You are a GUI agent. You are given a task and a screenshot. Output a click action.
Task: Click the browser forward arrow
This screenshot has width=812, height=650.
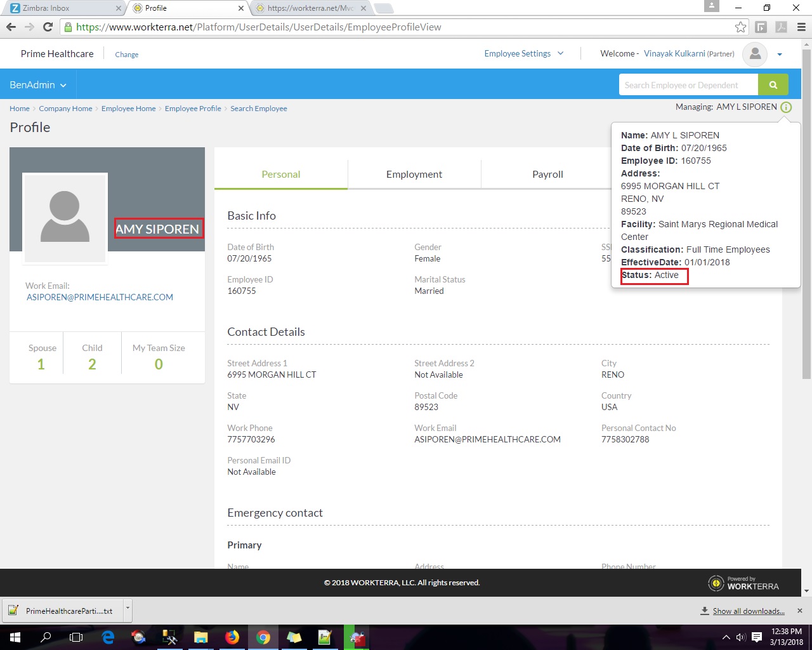point(29,27)
